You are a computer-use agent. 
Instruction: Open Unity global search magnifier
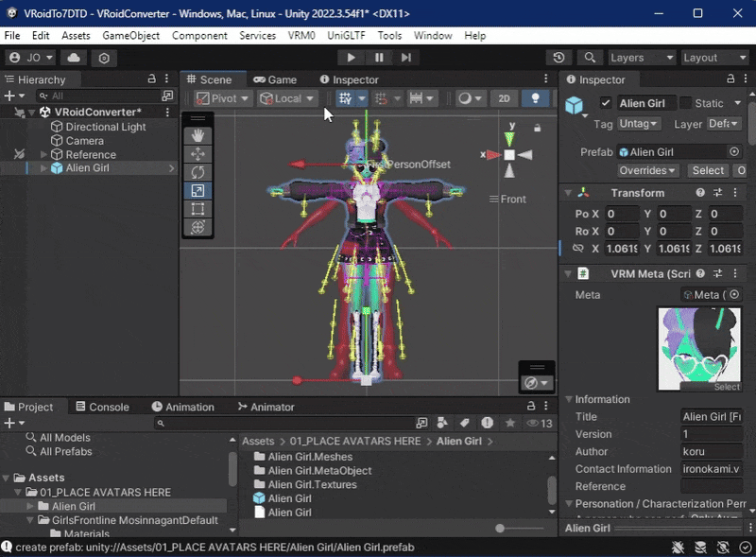point(589,58)
